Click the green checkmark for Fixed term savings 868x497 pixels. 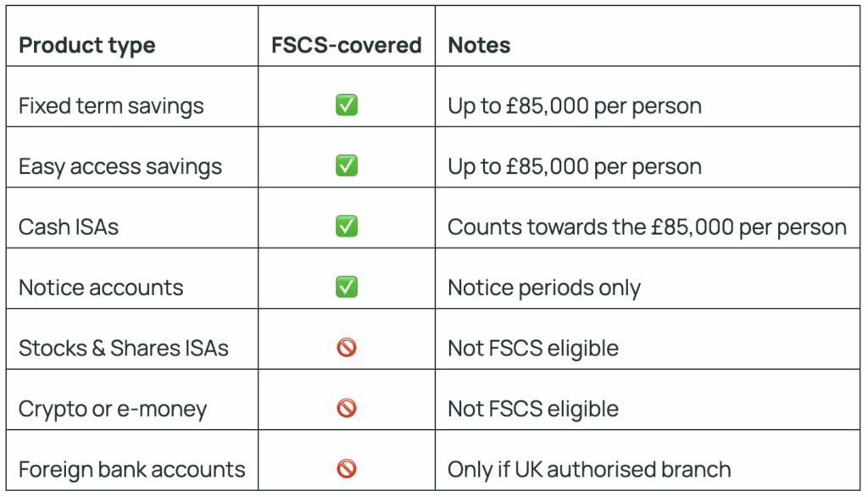pos(346,105)
